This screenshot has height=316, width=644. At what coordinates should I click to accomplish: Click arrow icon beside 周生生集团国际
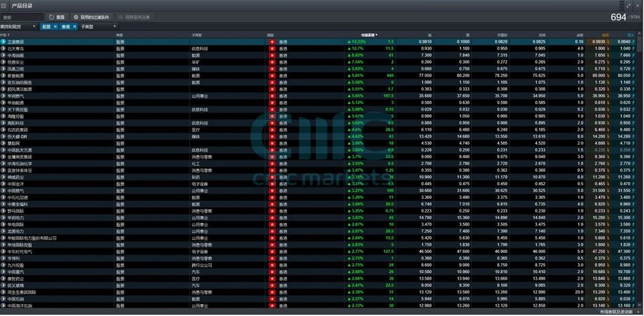coord(3,292)
